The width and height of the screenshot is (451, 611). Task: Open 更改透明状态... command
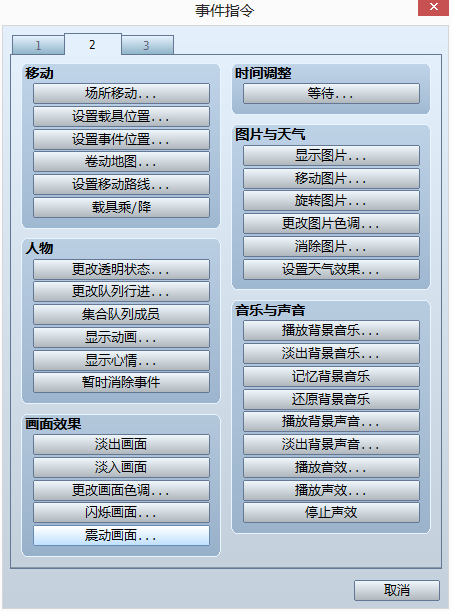(x=121, y=269)
